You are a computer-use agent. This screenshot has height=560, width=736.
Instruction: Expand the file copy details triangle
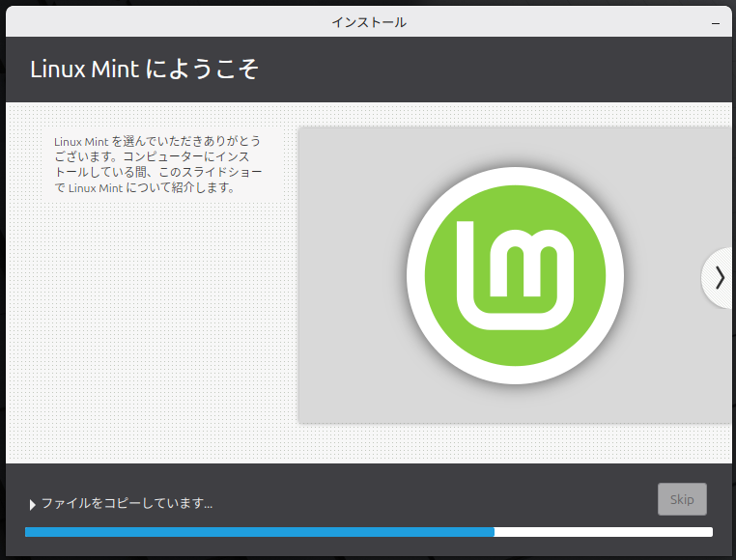pyautogui.click(x=33, y=505)
